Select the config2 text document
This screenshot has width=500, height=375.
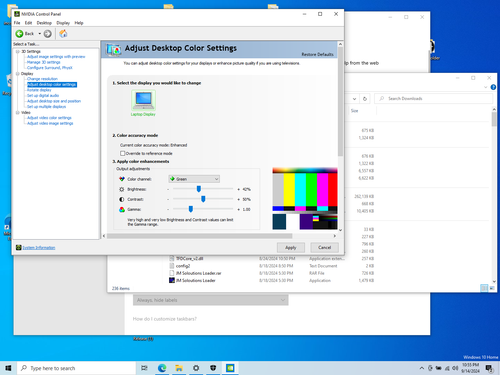[183, 266]
